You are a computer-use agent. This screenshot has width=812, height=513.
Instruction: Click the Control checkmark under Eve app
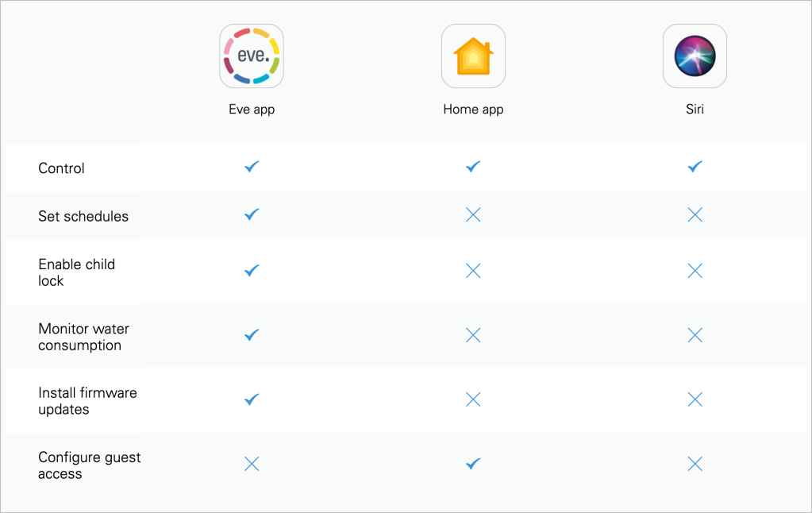coord(252,167)
